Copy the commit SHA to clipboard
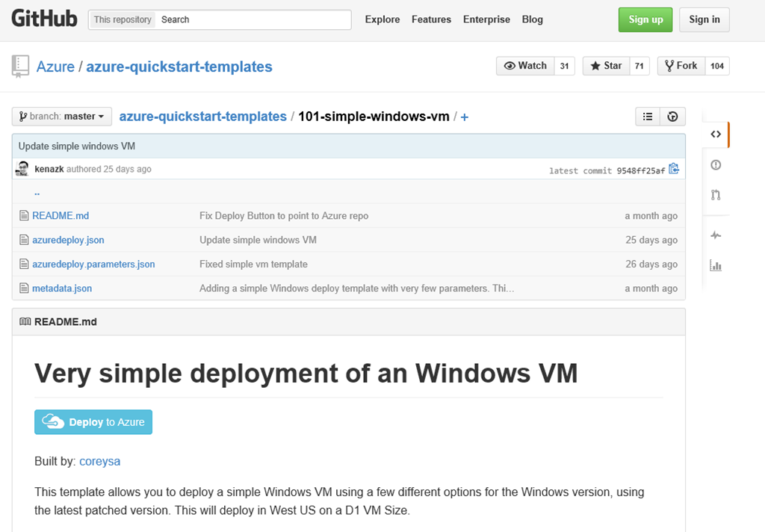Screen dimensions: 765x532 point(674,169)
